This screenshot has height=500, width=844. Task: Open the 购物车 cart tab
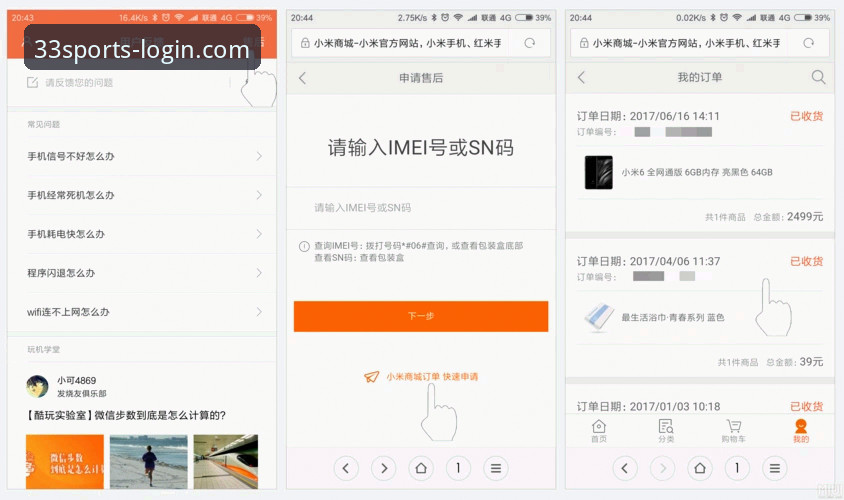(733, 431)
